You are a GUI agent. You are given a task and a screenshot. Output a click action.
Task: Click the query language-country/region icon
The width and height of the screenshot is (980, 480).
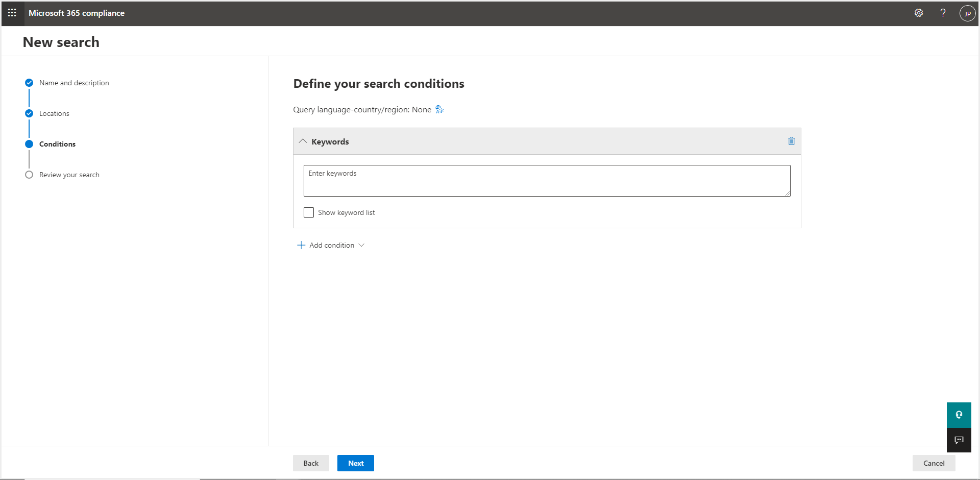point(439,109)
